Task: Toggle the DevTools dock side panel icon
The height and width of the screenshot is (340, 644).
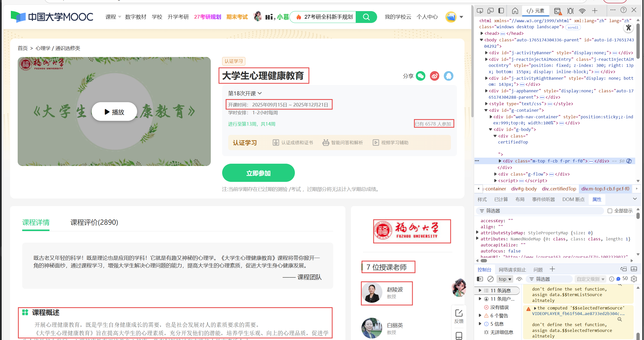Action: [501, 11]
